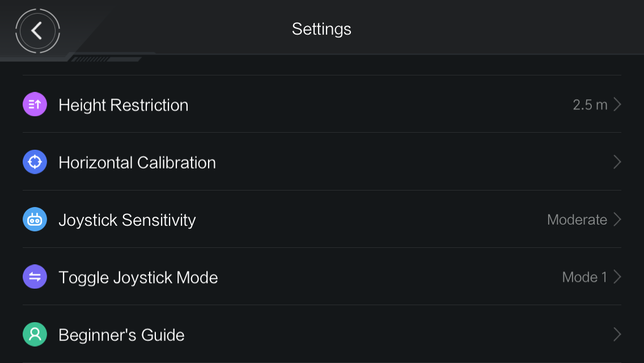644x363 pixels.
Task: Change the Mode 1 joystick value
Action: (584, 277)
